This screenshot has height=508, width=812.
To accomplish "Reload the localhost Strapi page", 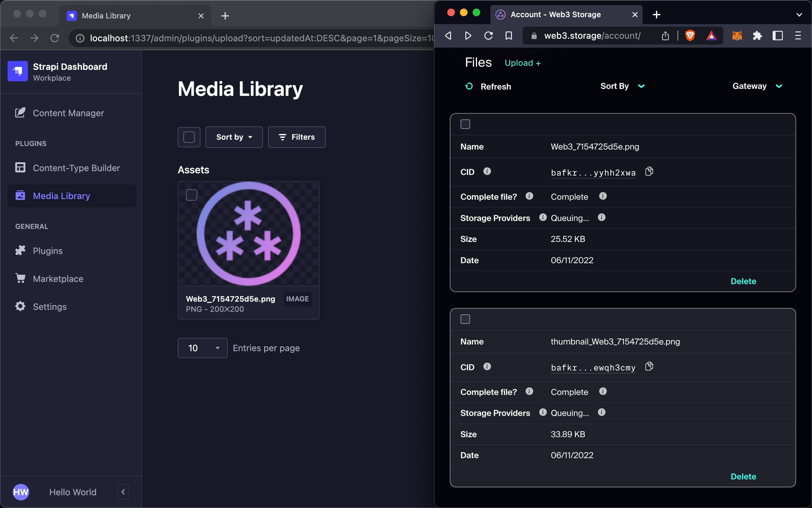I will [x=55, y=38].
